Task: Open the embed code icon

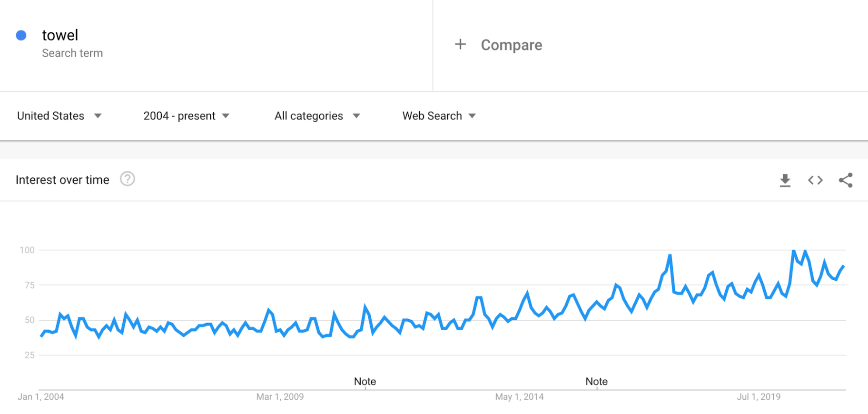Action: point(815,180)
